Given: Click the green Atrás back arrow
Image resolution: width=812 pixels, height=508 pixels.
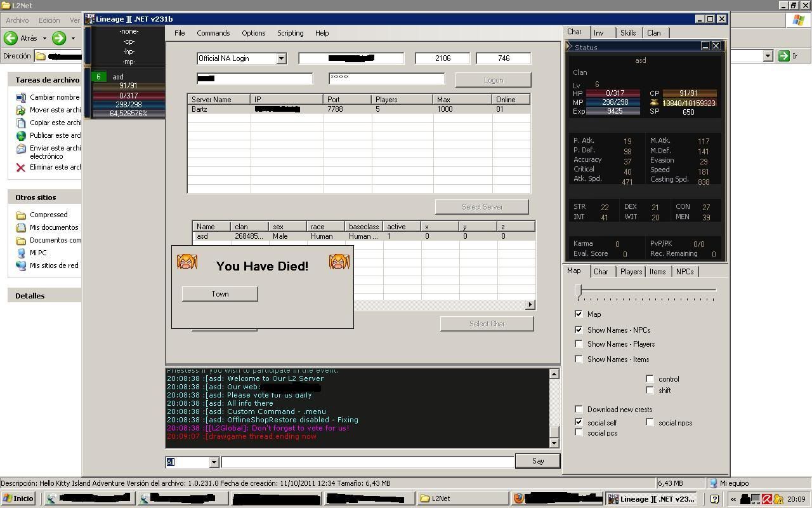Looking at the screenshot, I should tap(11, 38).
